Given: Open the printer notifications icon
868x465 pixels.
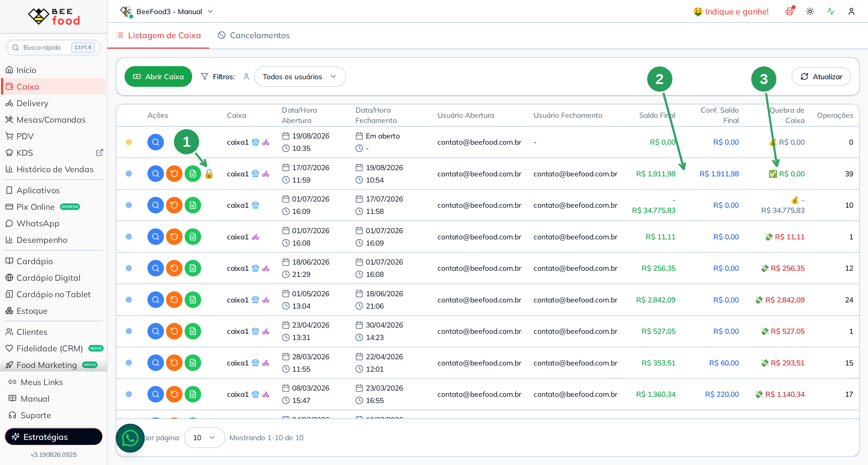Looking at the screenshot, I should point(789,11).
